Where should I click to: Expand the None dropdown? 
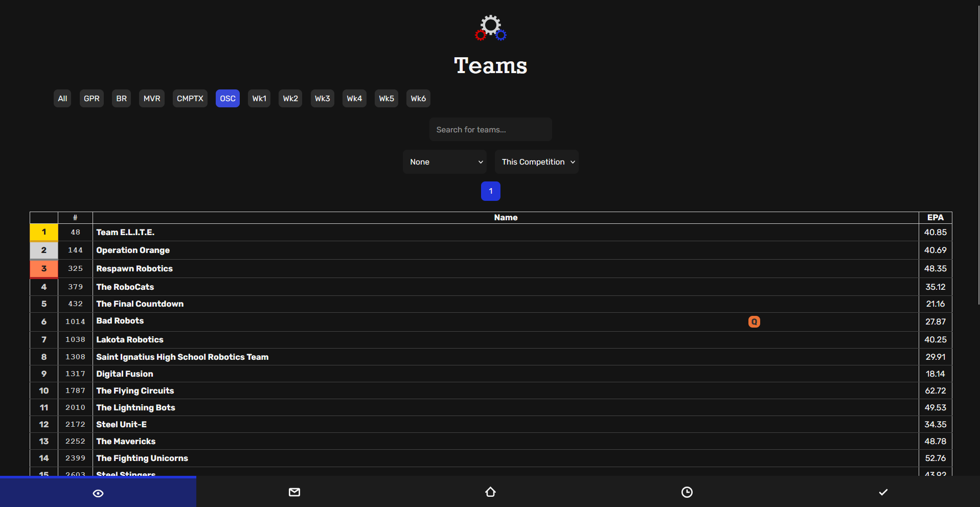pos(444,162)
